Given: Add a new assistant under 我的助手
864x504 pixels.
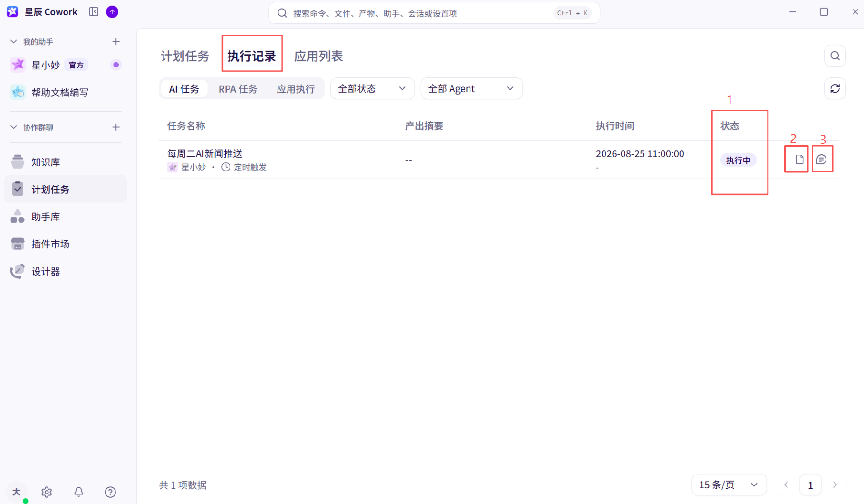Looking at the screenshot, I should coord(116,42).
